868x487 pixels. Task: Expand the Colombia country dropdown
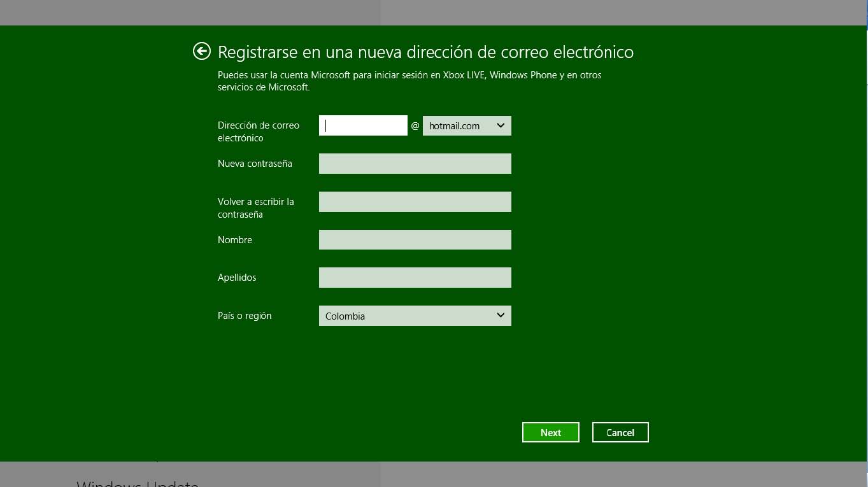coord(415,316)
